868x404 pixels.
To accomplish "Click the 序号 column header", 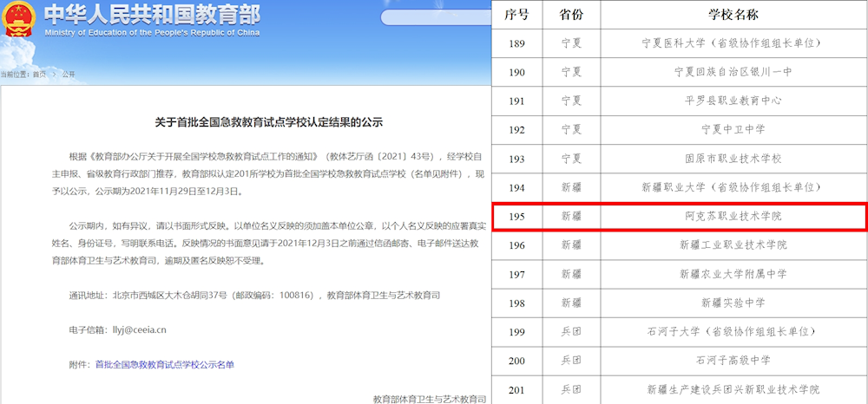I will pyautogui.click(x=516, y=15).
